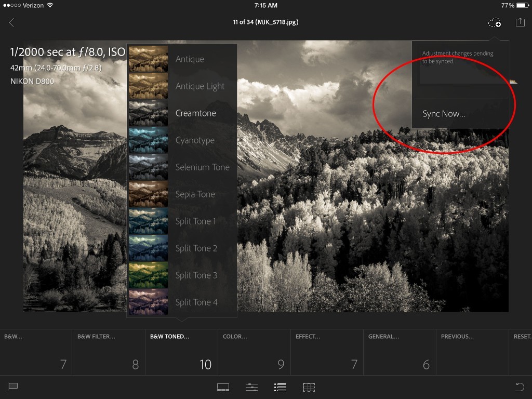The image size is (532, 399).
Task: Show the filmstrip view icon
Action: pos(223,387)
